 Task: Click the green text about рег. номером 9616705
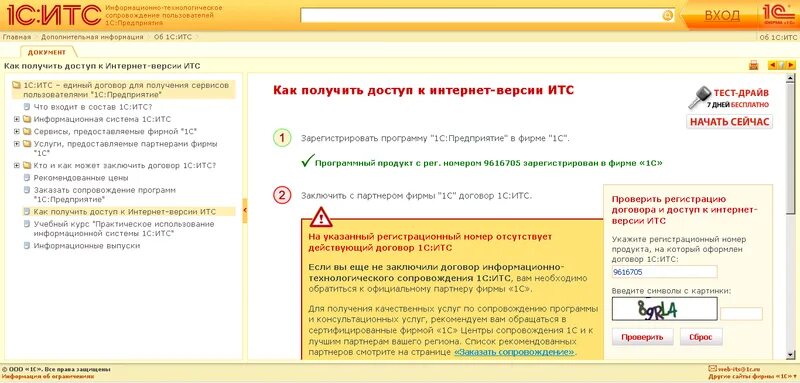point(489,164)
